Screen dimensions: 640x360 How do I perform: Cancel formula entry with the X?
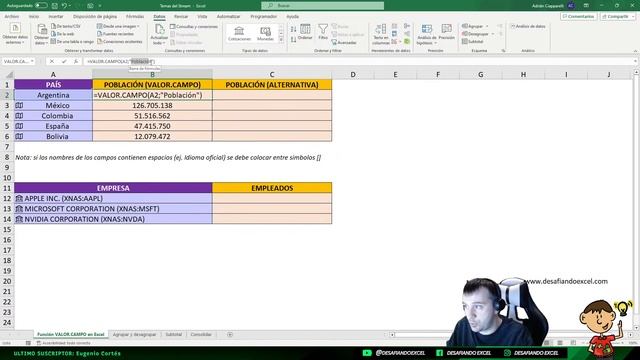(51, 61)
